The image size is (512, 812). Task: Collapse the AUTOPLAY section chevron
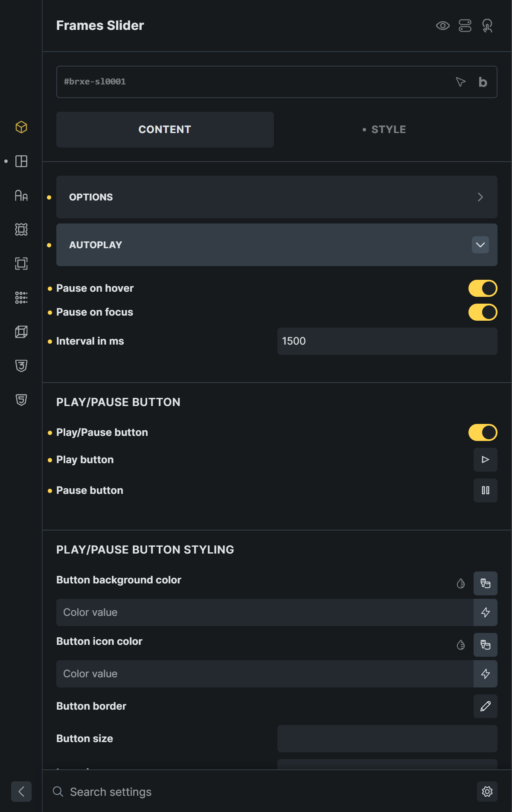coord(480,245)
